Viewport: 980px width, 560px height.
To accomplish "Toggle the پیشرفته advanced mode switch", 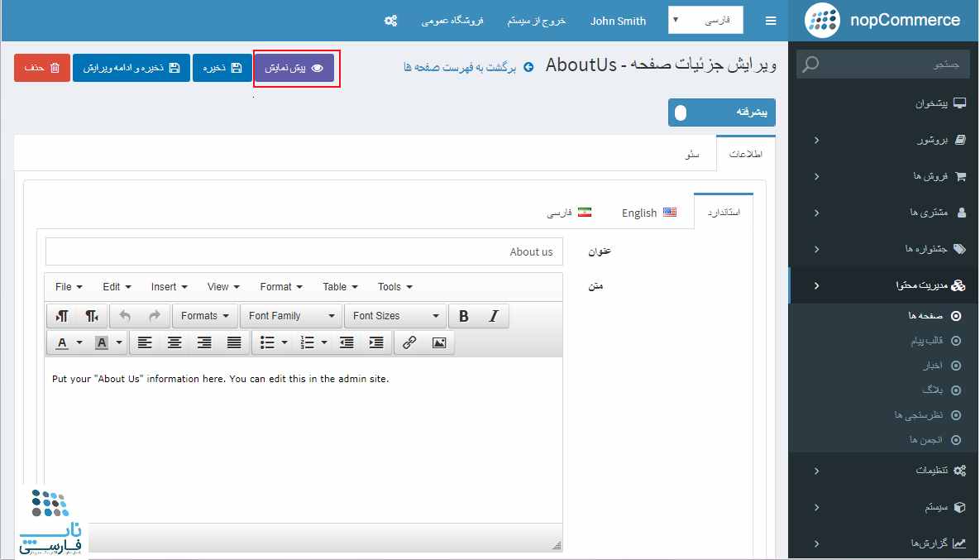I will 681,112.
